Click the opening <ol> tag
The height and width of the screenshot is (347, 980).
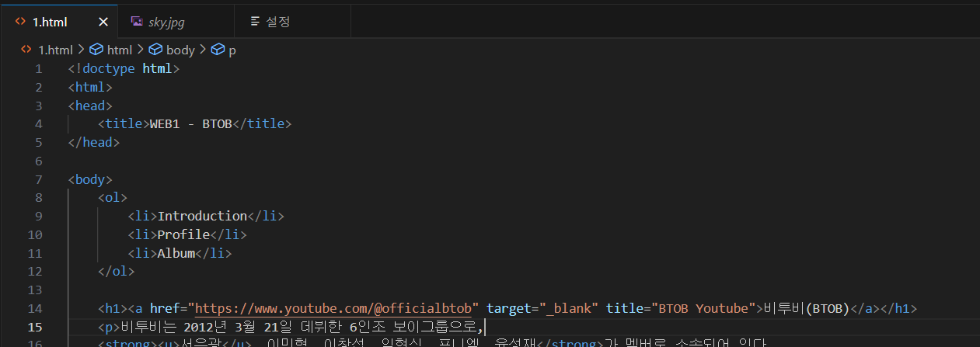(113, 198)
